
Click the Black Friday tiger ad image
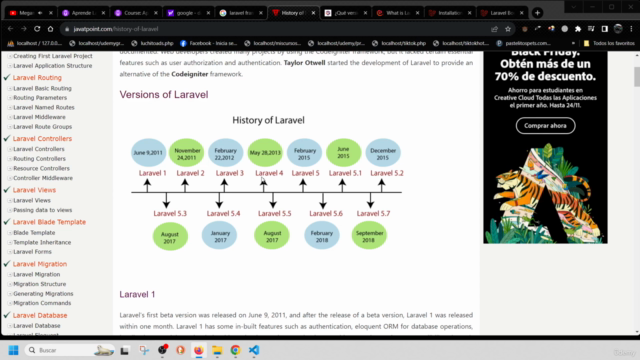pos(545,147)
